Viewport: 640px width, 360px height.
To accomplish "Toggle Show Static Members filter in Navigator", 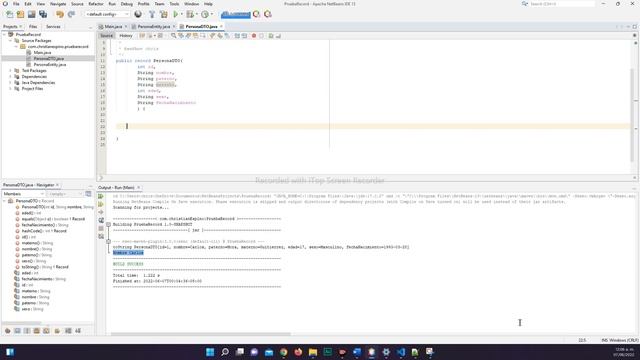I will tap(27, 331).
